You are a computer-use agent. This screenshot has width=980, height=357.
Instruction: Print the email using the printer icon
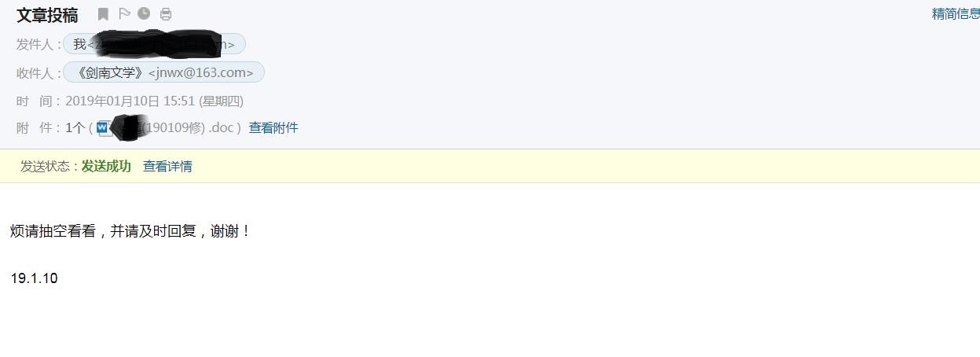[166, 13]
